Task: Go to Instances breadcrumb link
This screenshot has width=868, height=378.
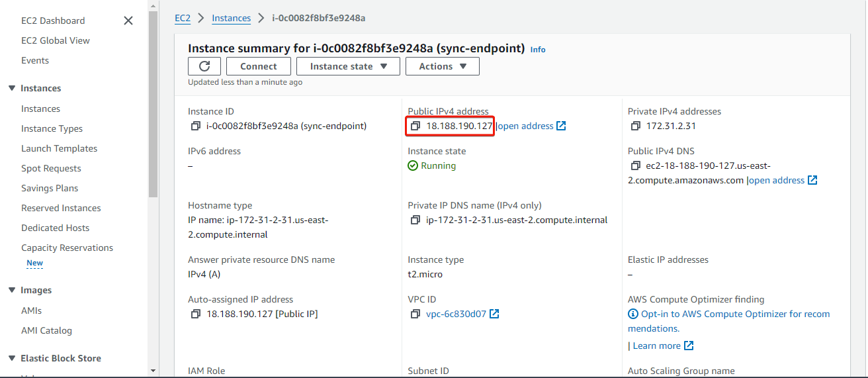Action: click(231, 18)
